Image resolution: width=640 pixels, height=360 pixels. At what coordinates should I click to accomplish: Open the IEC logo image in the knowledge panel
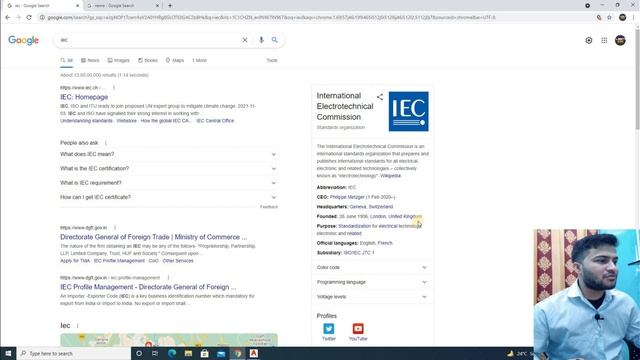pyautogui.click(x=409, y=111)
